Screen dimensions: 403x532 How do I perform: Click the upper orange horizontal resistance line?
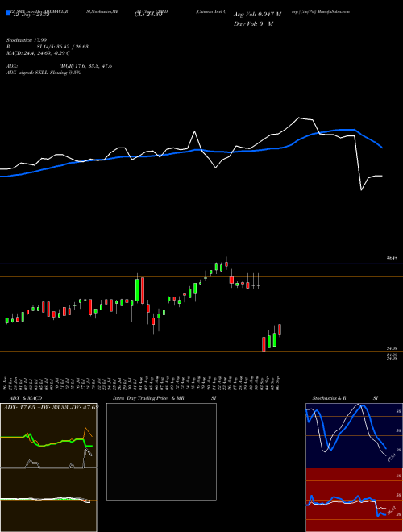pyautogui.click(x=201, y=277)
